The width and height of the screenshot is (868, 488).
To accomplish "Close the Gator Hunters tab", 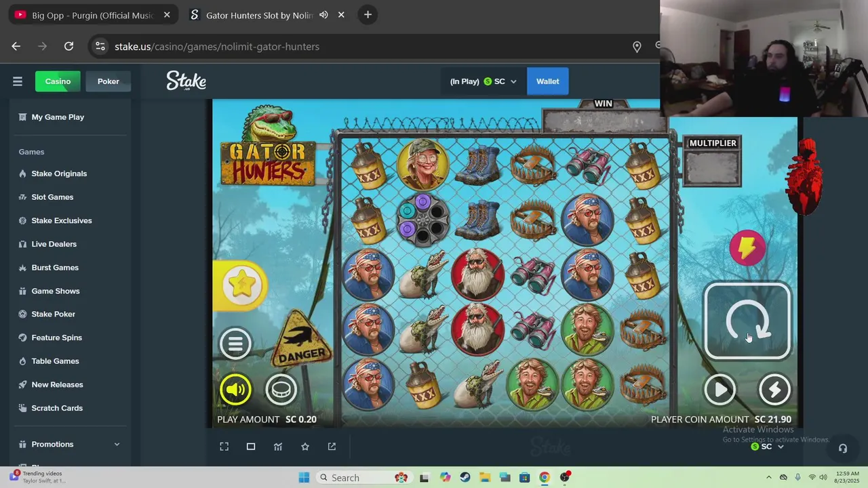I will pyautogui.click(x=341, y=15).
